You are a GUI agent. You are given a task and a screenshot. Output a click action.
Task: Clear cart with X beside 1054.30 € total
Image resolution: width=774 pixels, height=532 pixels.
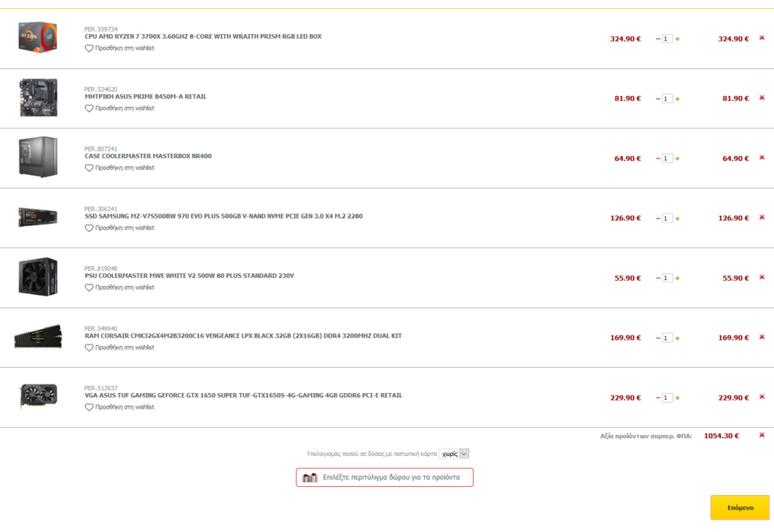(761, 435)
